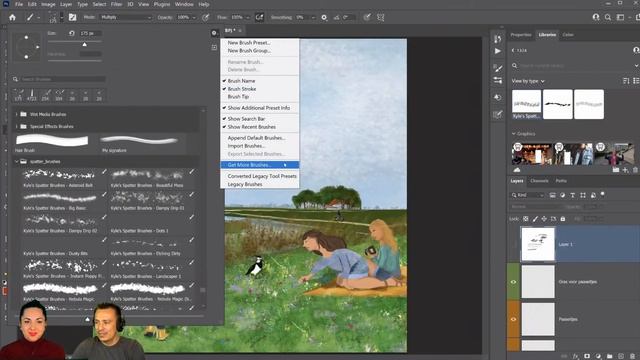Toggle layer filtering switch on Layers panel
Screen dimensions: 640x360
coord(603,194)
